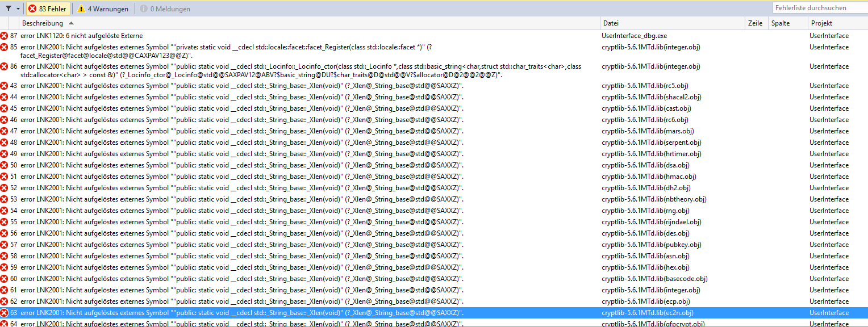Select the file cell cryptlib-5.6.1MTd.lib(hmac.obj)

click(649, 177)
